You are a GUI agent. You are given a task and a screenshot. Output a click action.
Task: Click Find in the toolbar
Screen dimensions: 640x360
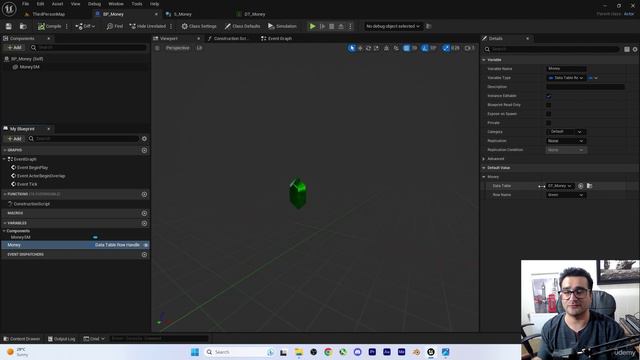[x=114, y=26]
